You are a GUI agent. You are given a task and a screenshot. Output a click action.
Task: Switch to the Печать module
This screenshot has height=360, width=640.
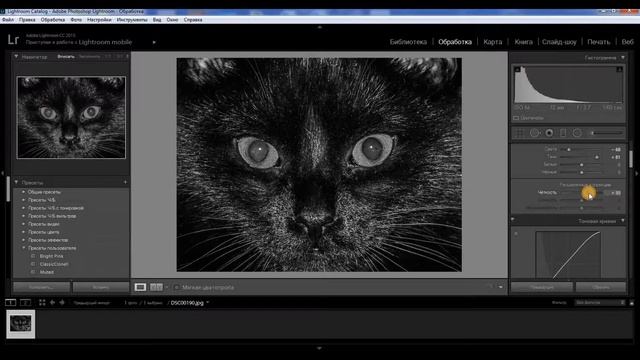pyautogui.click(x=598, y=42)
